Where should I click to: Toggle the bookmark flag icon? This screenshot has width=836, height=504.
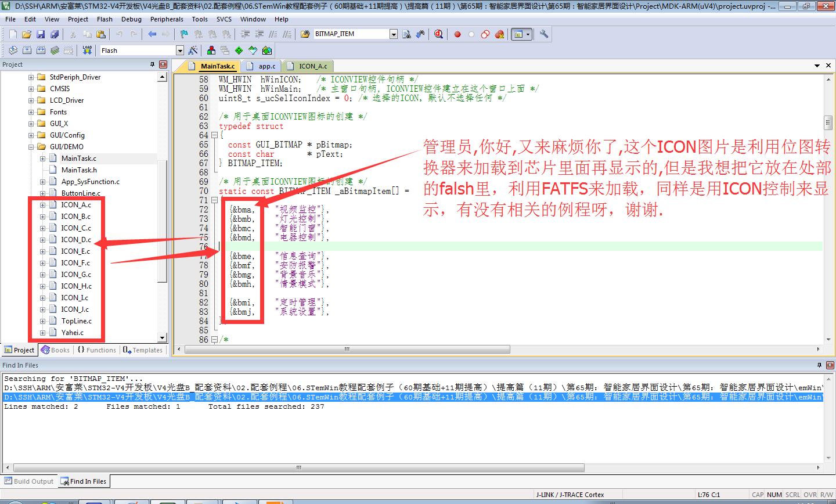pos(184,34)
